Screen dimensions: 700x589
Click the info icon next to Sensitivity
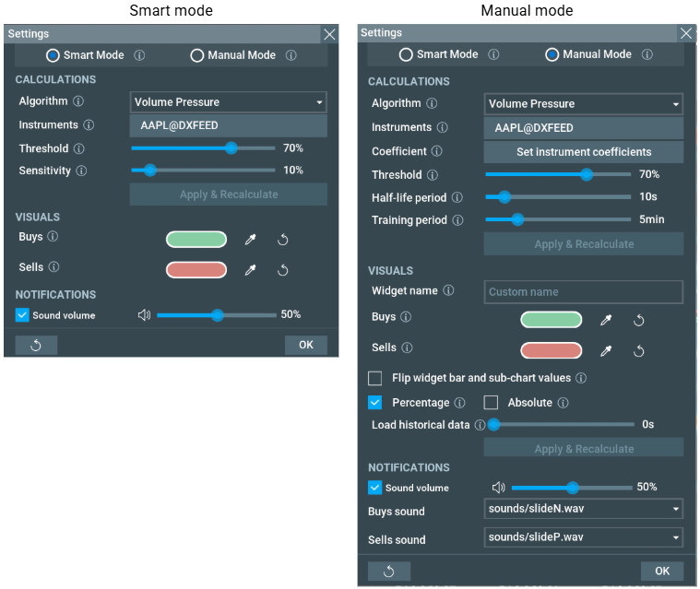[81, 171]
